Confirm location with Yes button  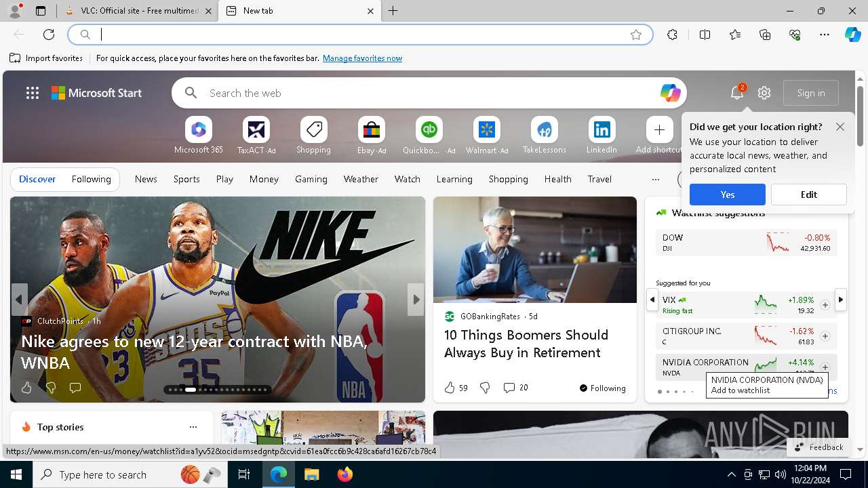tap(728, 195)
